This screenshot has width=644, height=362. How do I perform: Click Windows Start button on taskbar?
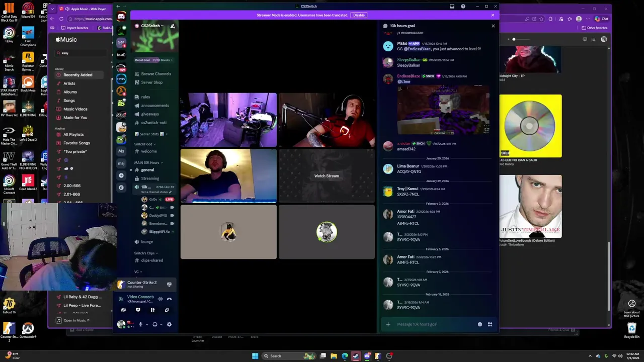pyautogui.click(x=255, y=356)
